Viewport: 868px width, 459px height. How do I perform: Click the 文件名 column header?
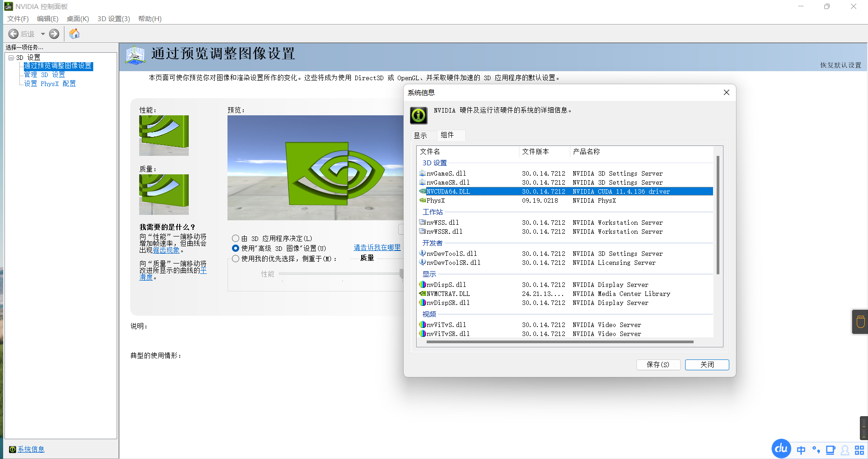tap(468, 151)
